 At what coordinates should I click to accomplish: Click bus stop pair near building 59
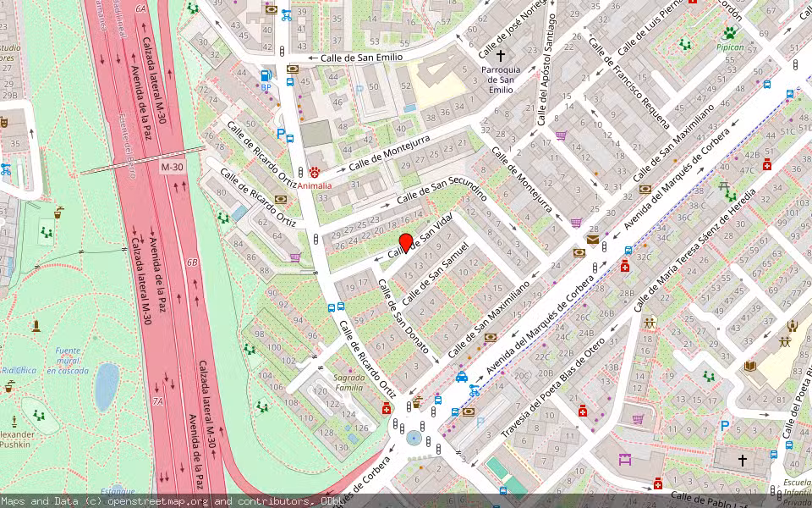point(336,306)
